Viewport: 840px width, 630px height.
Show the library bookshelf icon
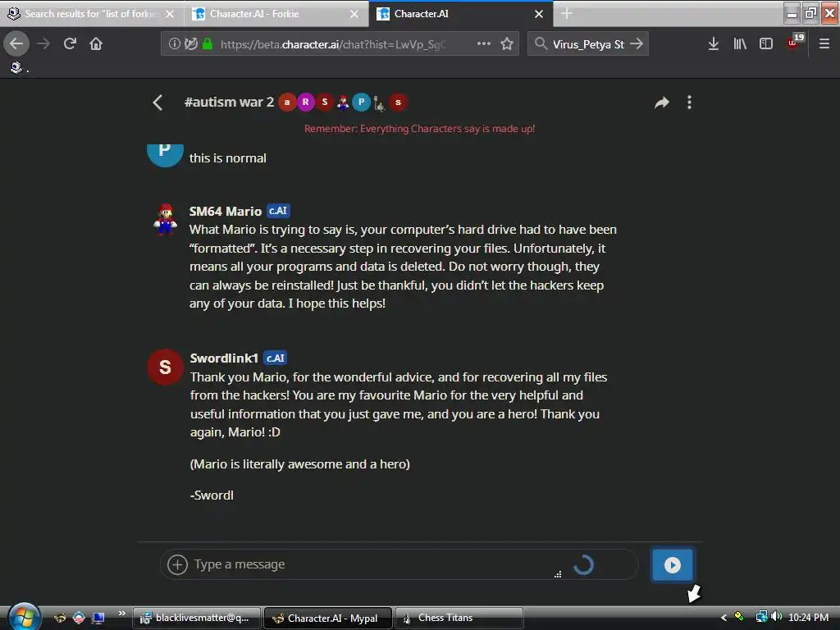(740, 44)
